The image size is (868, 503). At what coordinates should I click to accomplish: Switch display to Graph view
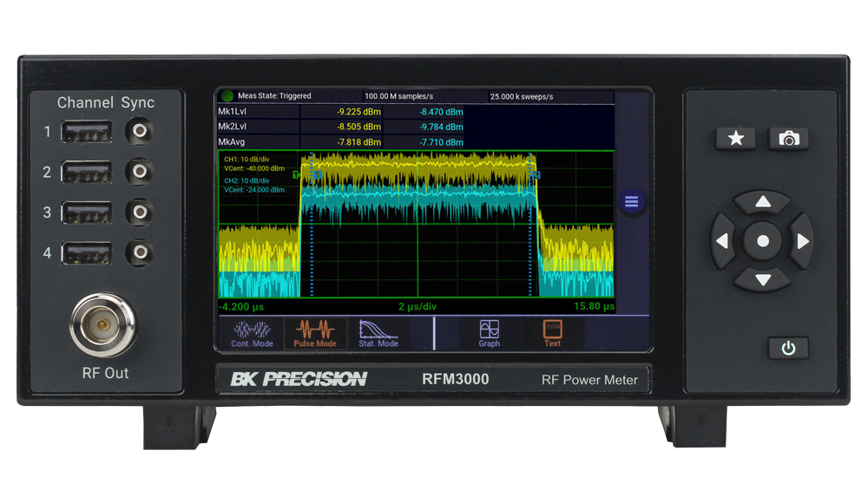(x=490, y=333)
